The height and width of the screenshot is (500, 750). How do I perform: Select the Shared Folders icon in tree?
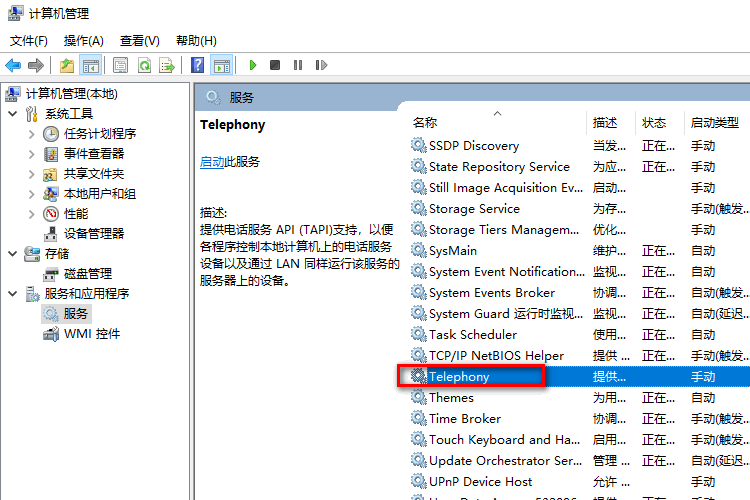(x=50, y=174)
